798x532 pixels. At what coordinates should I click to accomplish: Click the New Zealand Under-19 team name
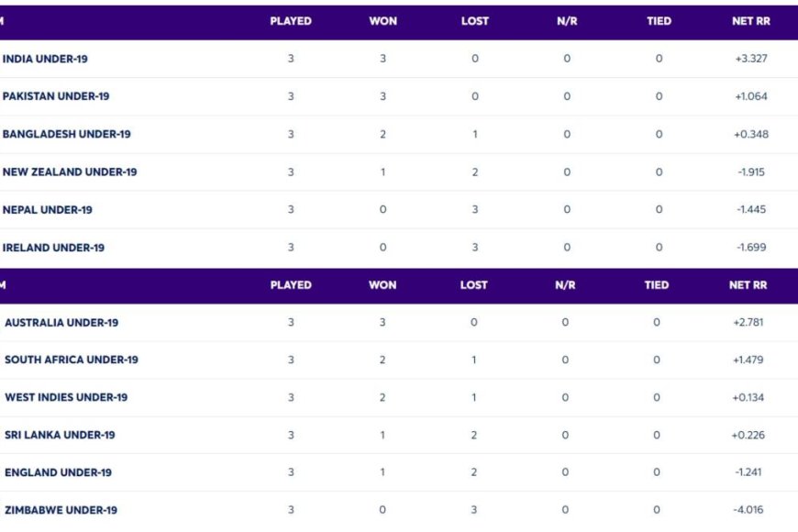(70, 172)
